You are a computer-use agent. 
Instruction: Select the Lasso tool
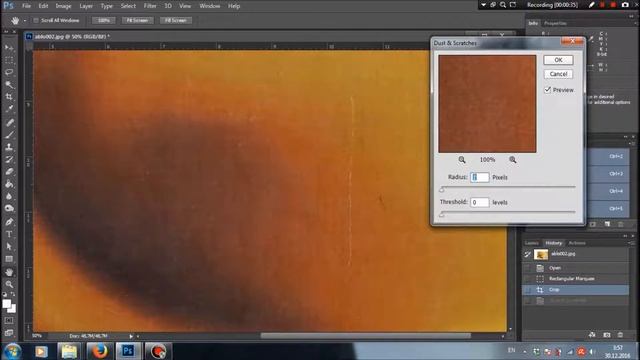point(9,72)
